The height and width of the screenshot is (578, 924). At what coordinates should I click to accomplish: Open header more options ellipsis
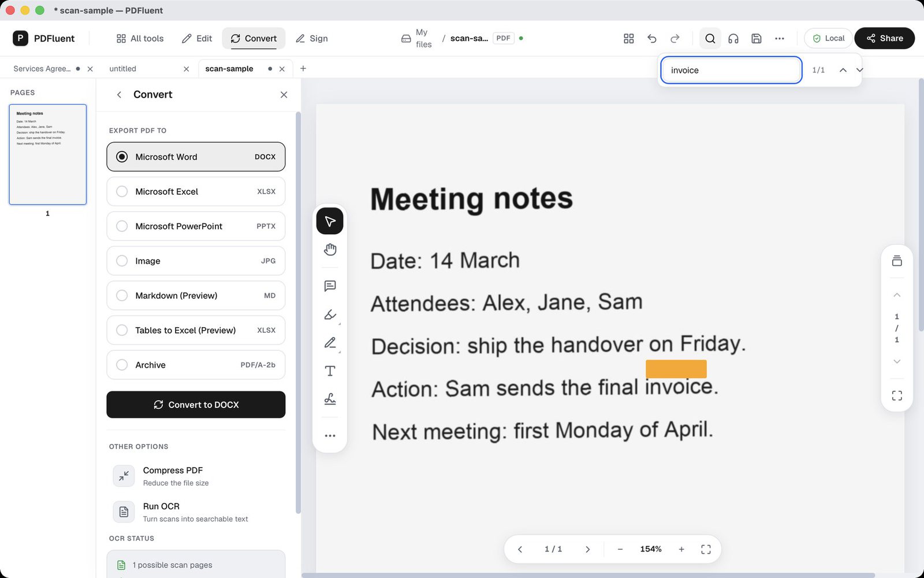780,38
